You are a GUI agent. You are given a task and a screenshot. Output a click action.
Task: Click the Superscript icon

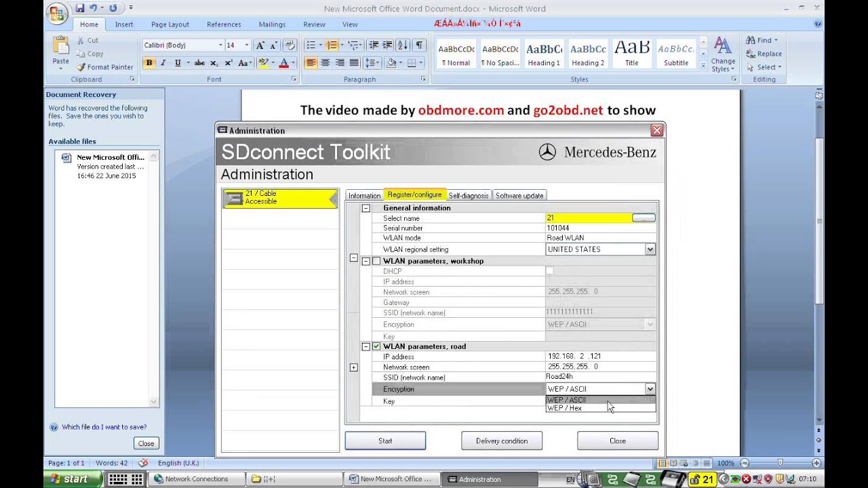[x=229, y=63]
